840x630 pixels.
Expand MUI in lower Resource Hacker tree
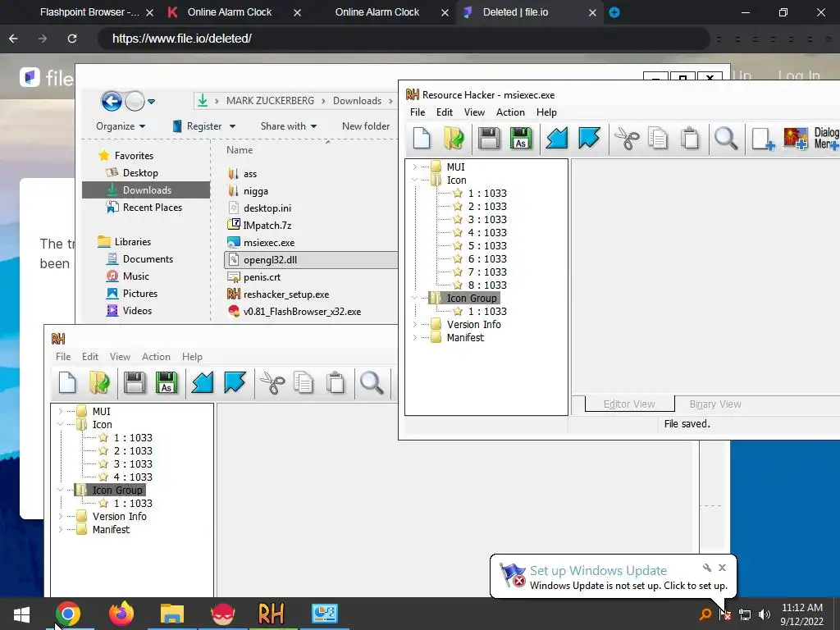pos(60,412)
